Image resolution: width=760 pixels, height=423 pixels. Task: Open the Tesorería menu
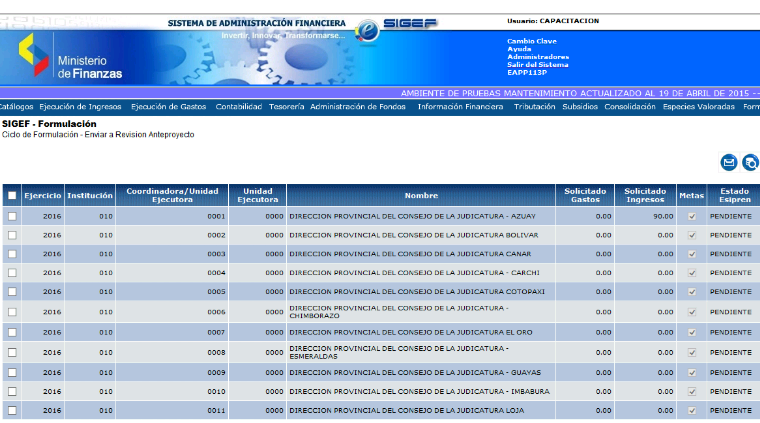point(286,107)
